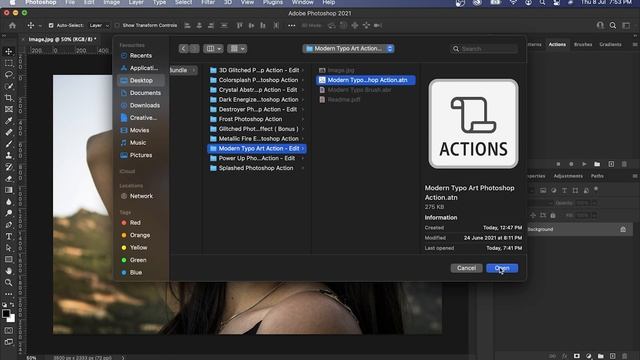Viewport: 640px width, 360px height.
Task: Click Create new set folder icon in Actions panel
Action: [597, 164]
